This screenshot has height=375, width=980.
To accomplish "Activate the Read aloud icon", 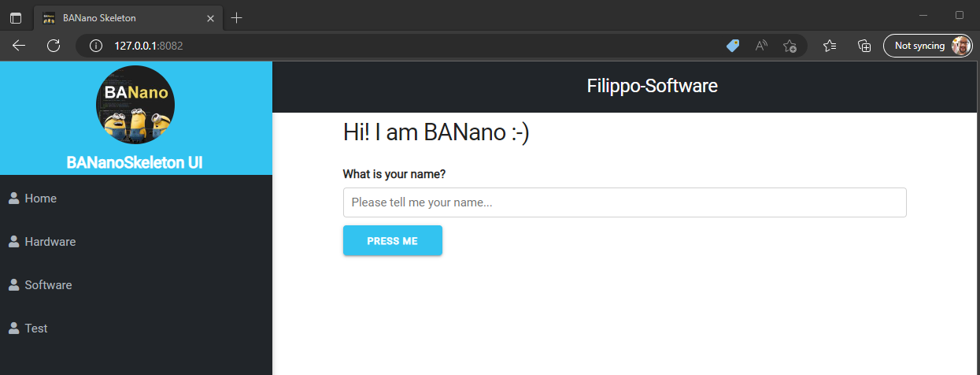I will (x=761, y=46).
